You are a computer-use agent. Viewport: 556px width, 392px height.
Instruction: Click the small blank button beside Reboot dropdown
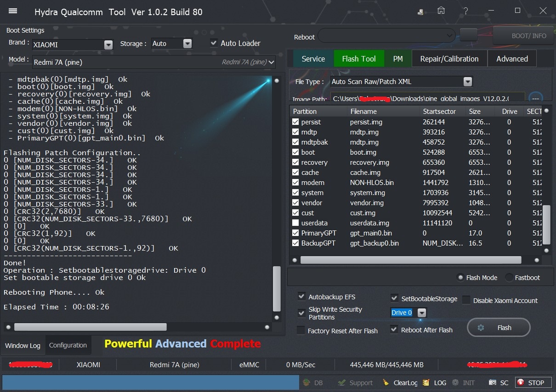[469, 35]
